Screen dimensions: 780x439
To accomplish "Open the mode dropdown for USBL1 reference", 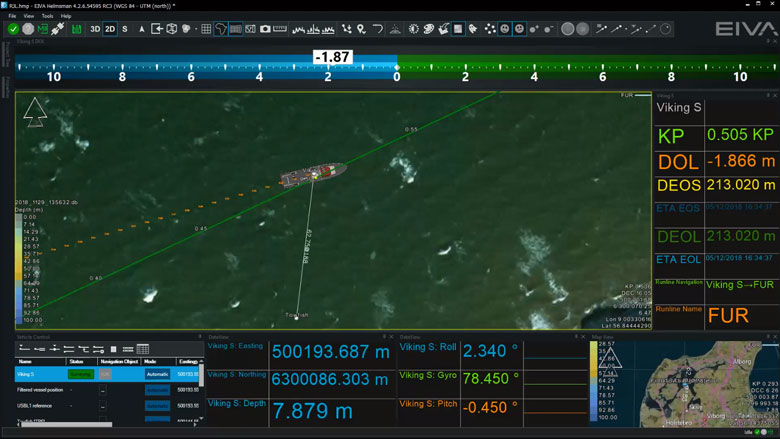I will [157, 405].
